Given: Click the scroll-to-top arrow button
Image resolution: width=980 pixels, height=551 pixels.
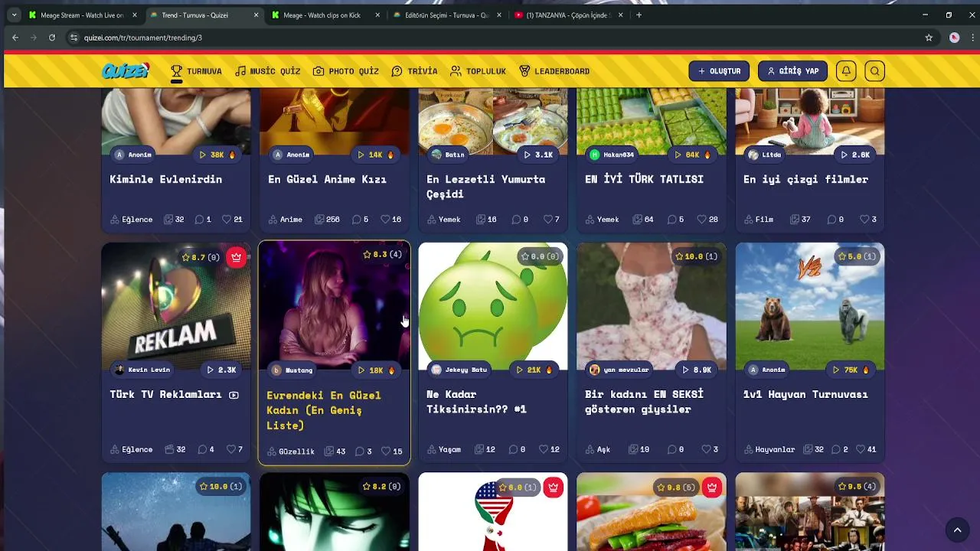Looking at the screenshot, I should click(x=957, y=530).
